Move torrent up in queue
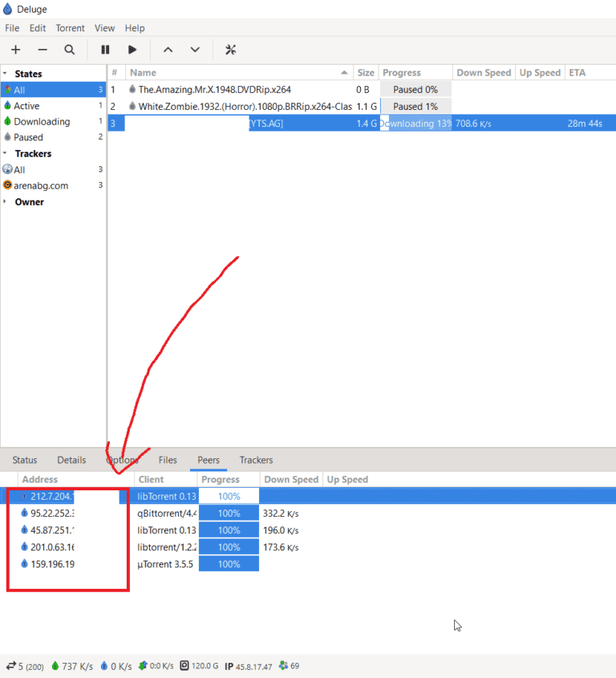The image size is (616, 678). coord(168,50)
